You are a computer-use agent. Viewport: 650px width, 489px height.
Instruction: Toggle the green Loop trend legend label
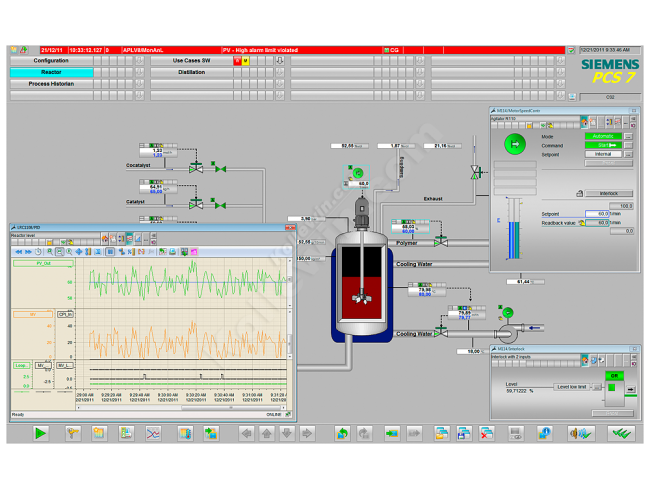22,365
